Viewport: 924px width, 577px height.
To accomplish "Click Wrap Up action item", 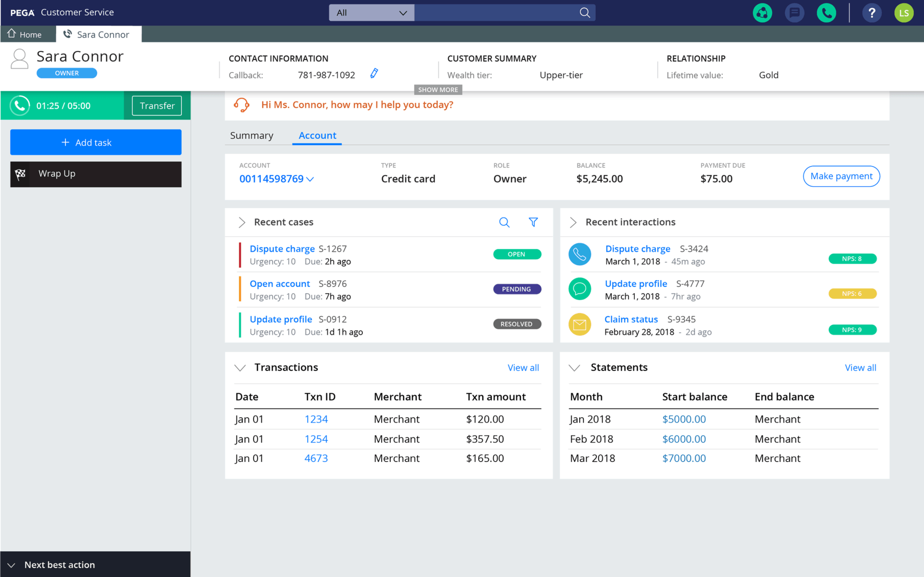I will (x=95, y=173).
